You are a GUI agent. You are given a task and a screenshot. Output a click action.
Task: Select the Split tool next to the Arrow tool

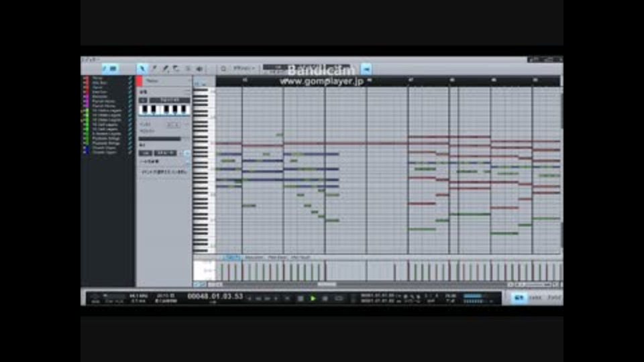pyautogui.click(x=154, y=68)
